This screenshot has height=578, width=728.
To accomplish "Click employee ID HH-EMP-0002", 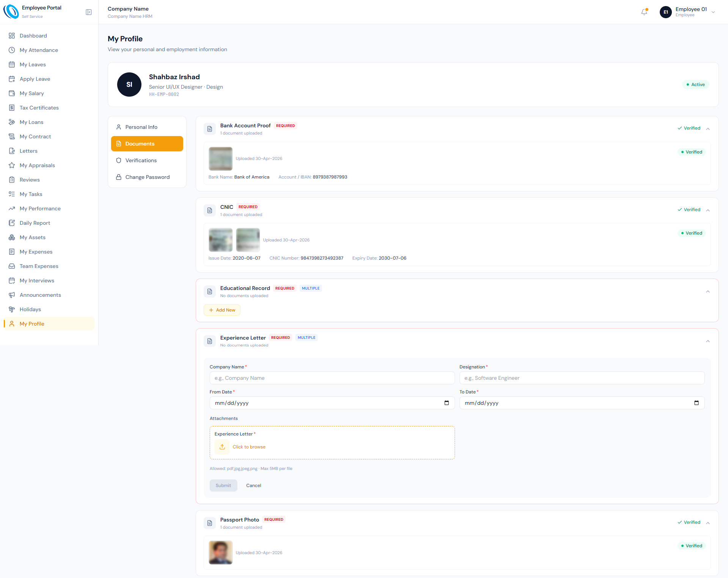I will pos(164,94).
